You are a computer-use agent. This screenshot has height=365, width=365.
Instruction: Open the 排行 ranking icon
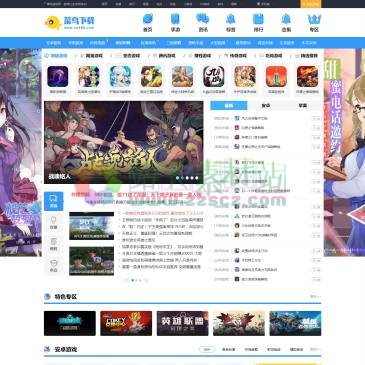[258, 22]
